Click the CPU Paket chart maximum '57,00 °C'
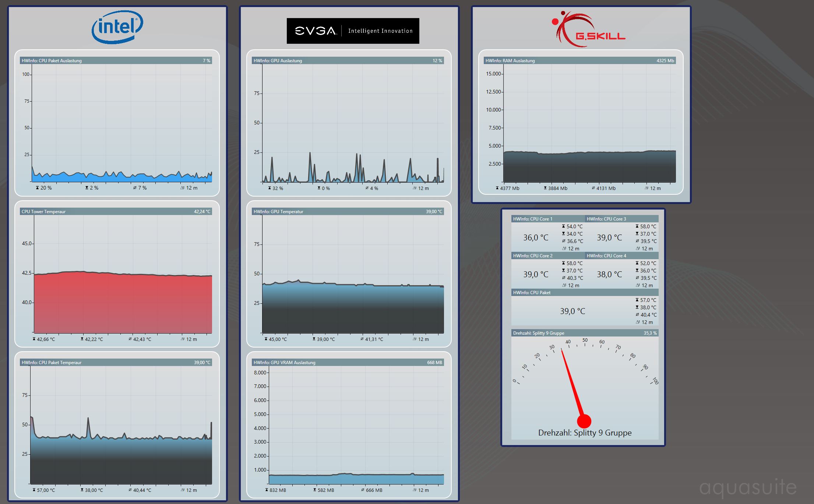The image size is (814, 504). click(46, 490)
